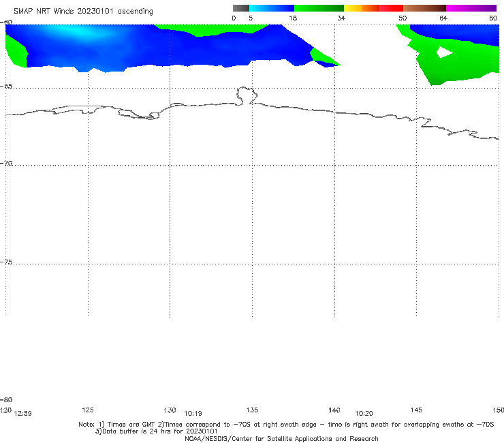
Task: Click the coastline peninsula bump near 135E
Action: coord(247,95)
